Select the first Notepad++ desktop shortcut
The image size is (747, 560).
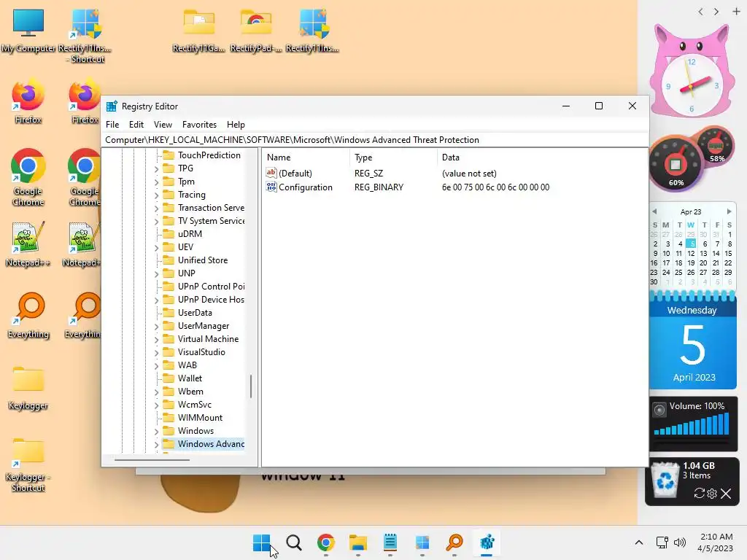(28, 244)
